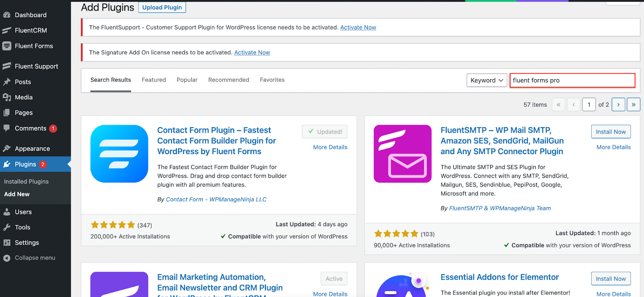Viewport: 644px width, 297px height.
Task: Click the FluentCRM purple plugin thumbnail
Action: 119,284
